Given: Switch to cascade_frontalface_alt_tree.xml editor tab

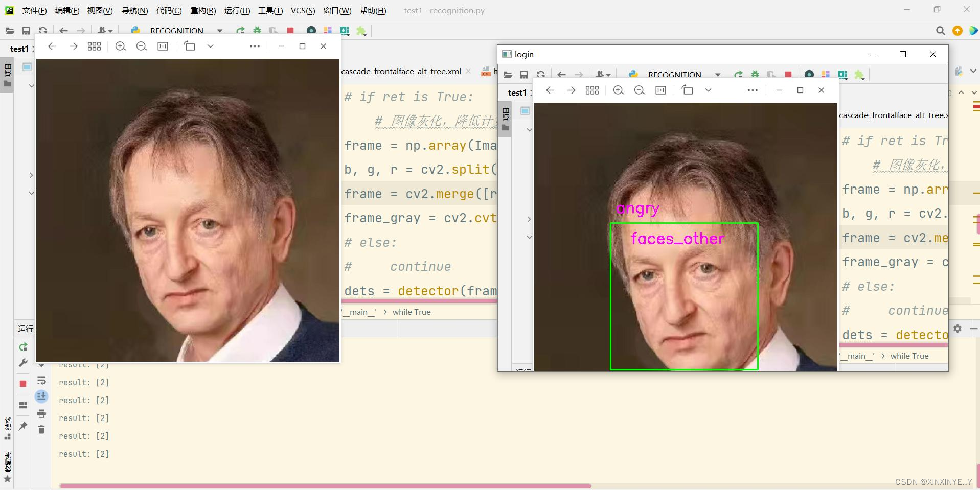Looking at the screenshot, I should point(401,72).
